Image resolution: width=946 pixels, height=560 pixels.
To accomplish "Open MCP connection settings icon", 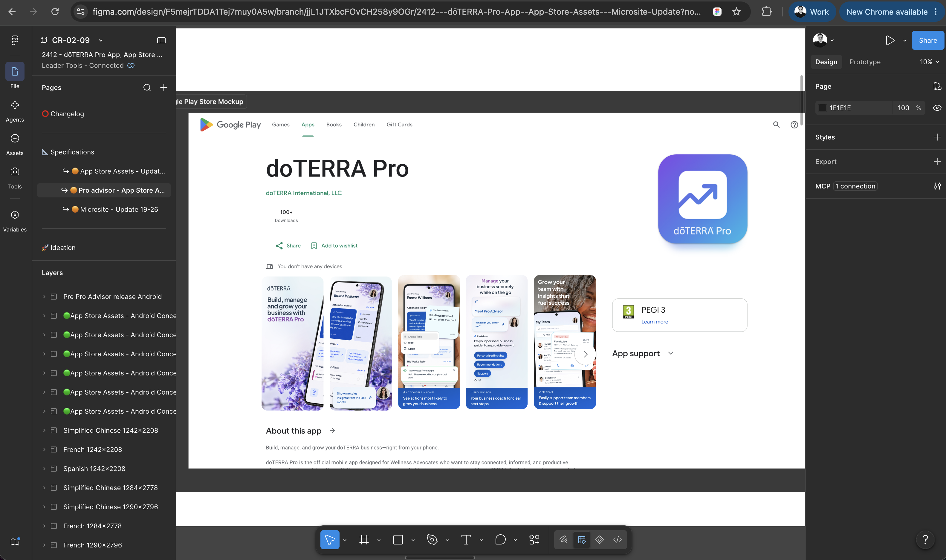I will pyautogui.click(x=937, y=186).
